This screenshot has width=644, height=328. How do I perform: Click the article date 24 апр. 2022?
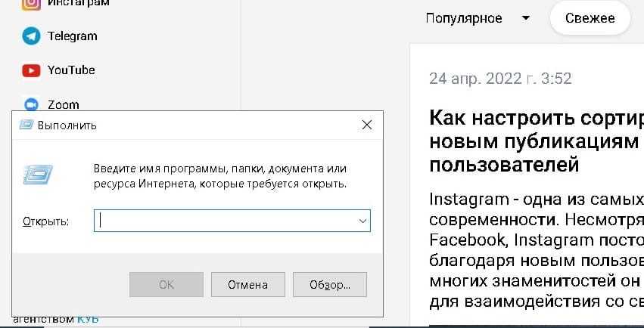(x=500, y=79)
